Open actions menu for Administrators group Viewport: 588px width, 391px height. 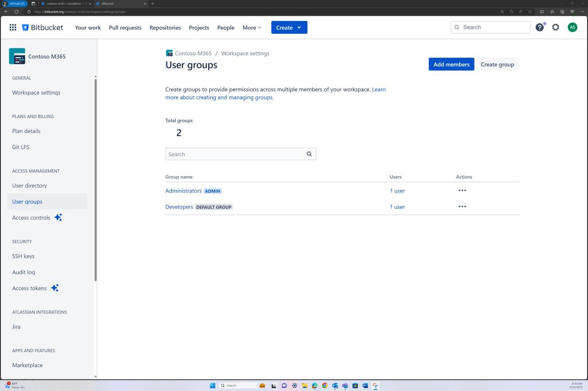coord(462,190)
